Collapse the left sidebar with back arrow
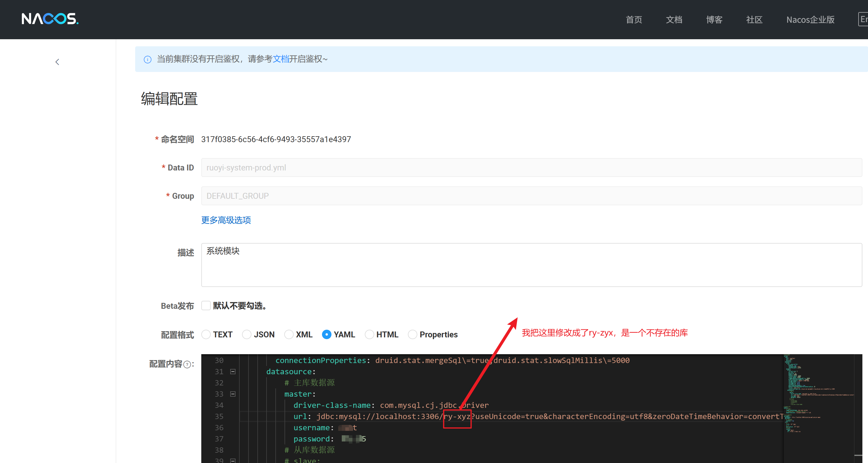868x463 pixels. click(x=57, y=62)
